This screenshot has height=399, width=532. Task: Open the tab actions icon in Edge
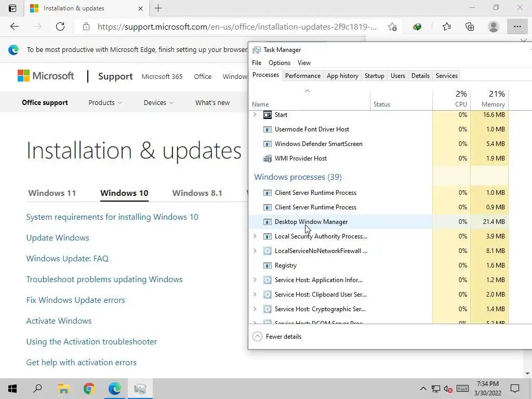tap(12, 8)
